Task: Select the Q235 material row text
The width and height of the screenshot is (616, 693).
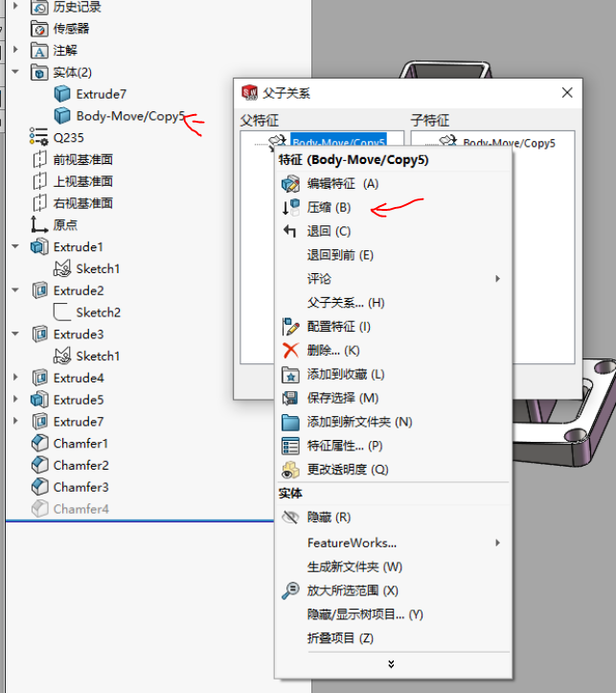Action: tap(68, 137)
